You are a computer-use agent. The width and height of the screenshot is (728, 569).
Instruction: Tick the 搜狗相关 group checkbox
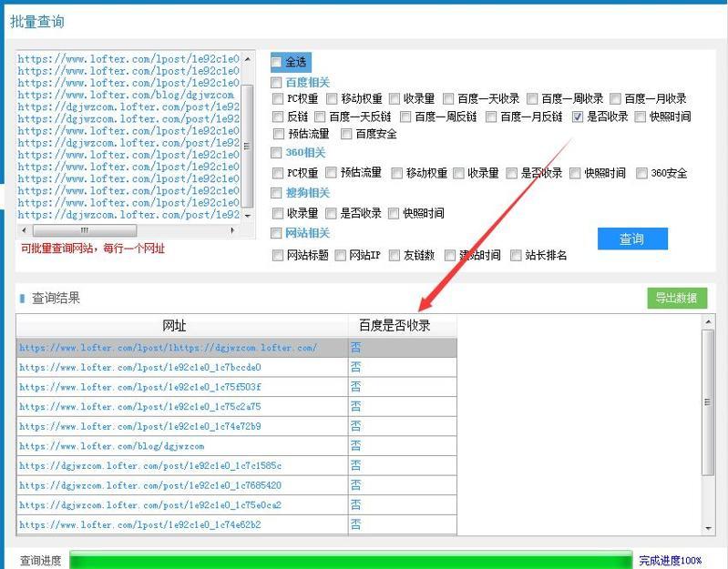click(277, 193)
